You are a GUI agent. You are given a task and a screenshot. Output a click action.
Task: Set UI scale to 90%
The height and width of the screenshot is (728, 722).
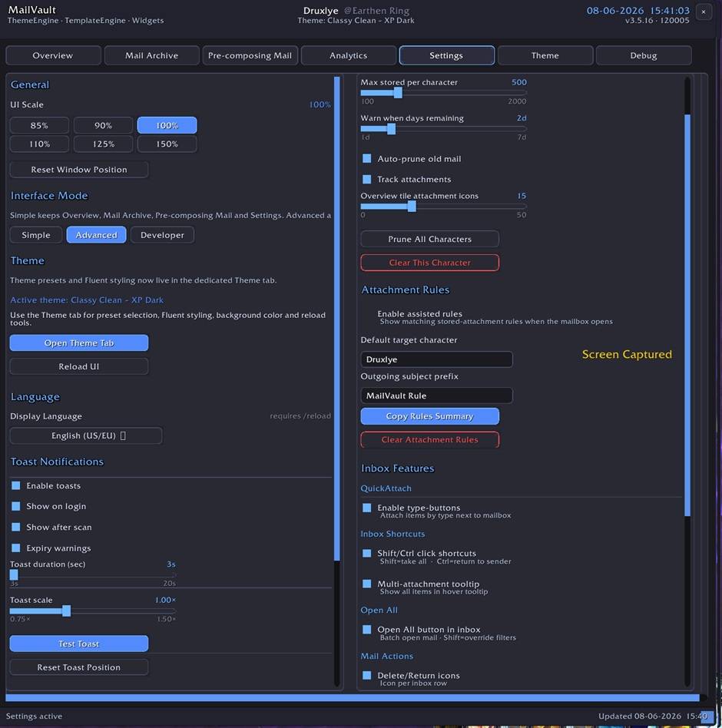point(103,125)
